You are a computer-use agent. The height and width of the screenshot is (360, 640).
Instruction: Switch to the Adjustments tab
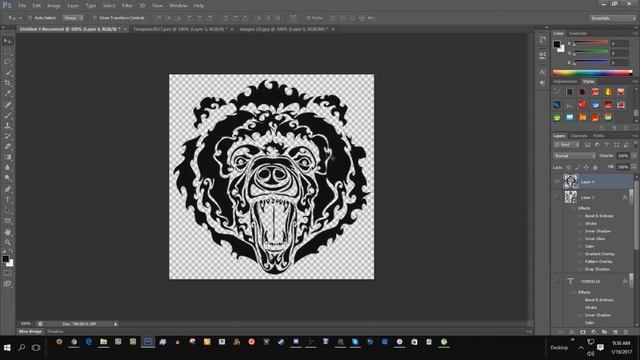point(565,82)
